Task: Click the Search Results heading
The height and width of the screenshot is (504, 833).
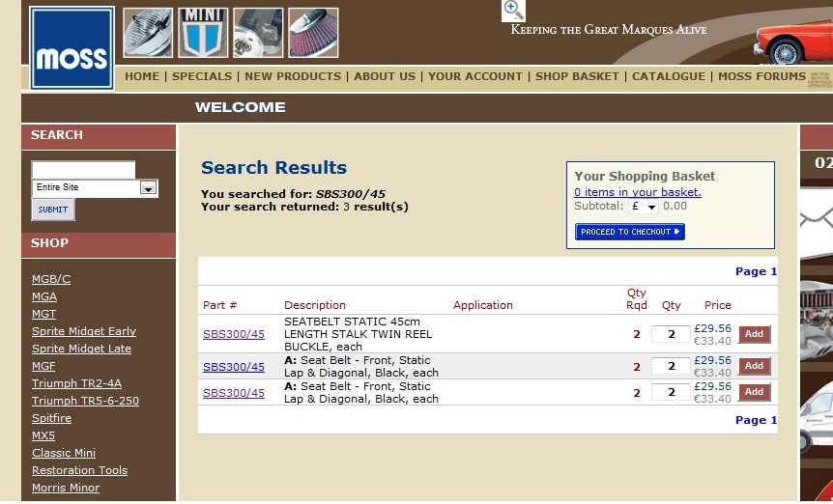Action: tap(274, 168)
